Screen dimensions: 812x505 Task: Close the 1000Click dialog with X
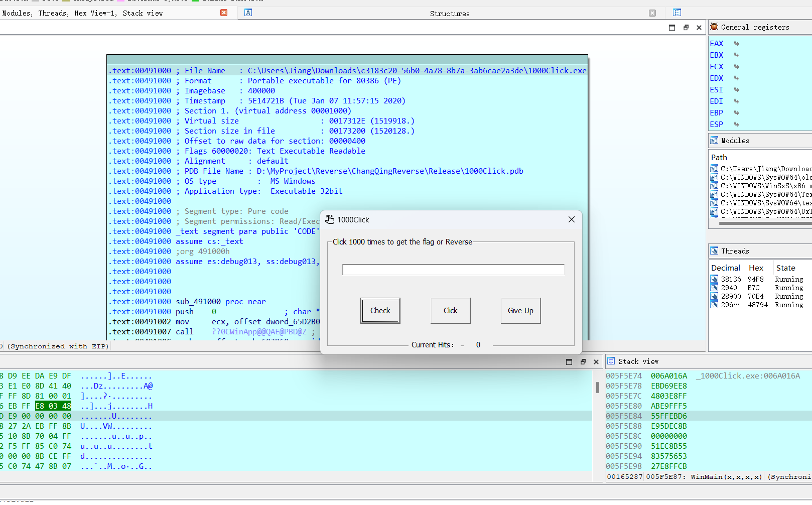(571, 219)
